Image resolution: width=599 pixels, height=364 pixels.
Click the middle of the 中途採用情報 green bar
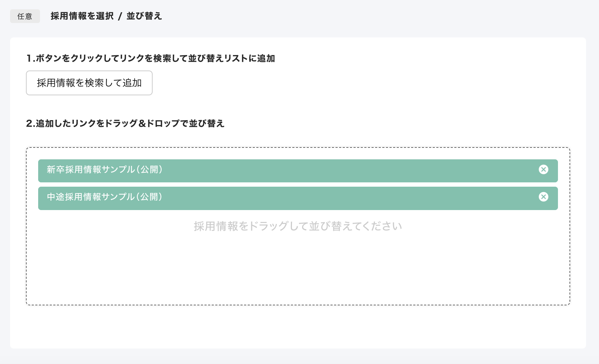pos(298,198)
